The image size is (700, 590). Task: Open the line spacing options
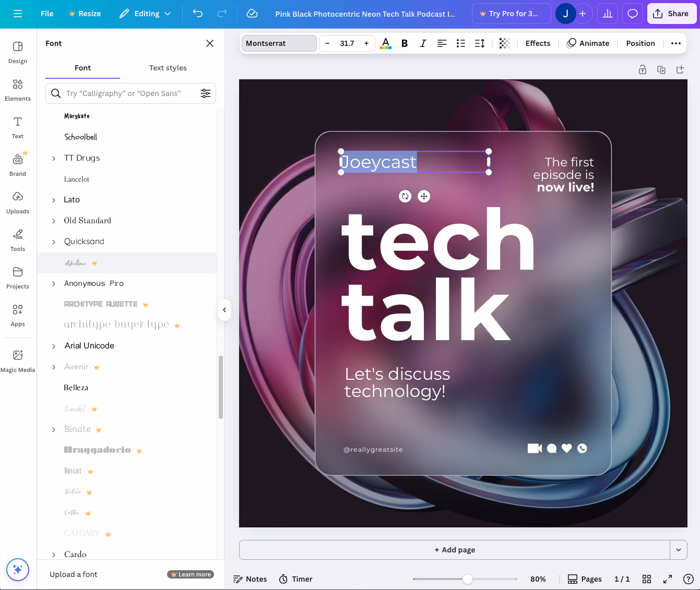(480, 43)
